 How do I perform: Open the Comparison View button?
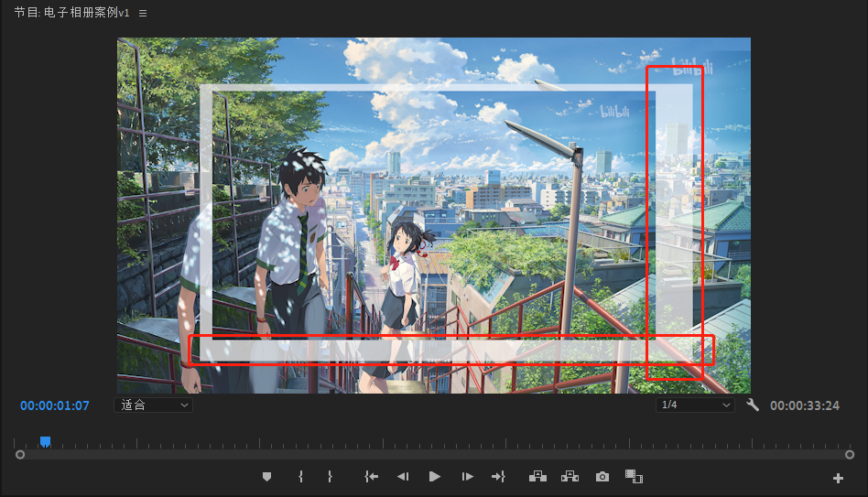click(x=634, y=477)
